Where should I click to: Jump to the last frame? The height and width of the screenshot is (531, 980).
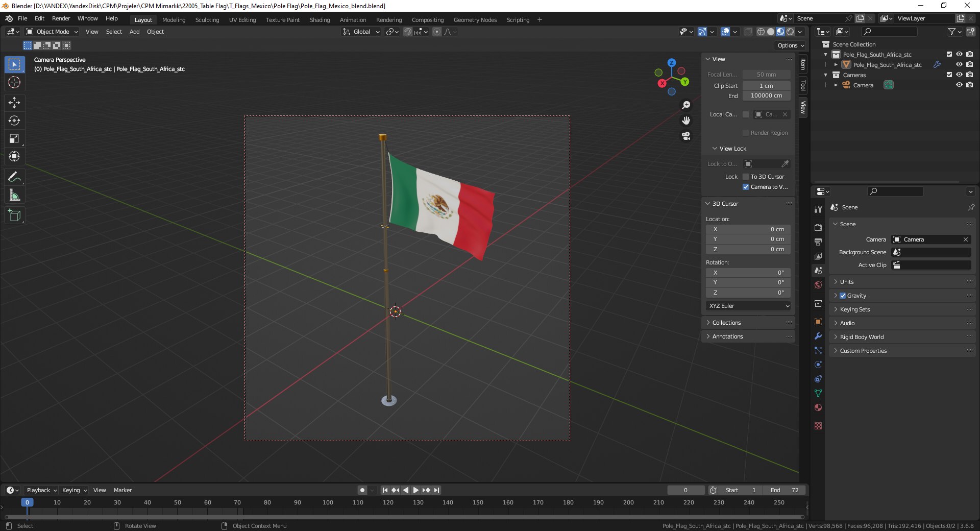(436, 490)
